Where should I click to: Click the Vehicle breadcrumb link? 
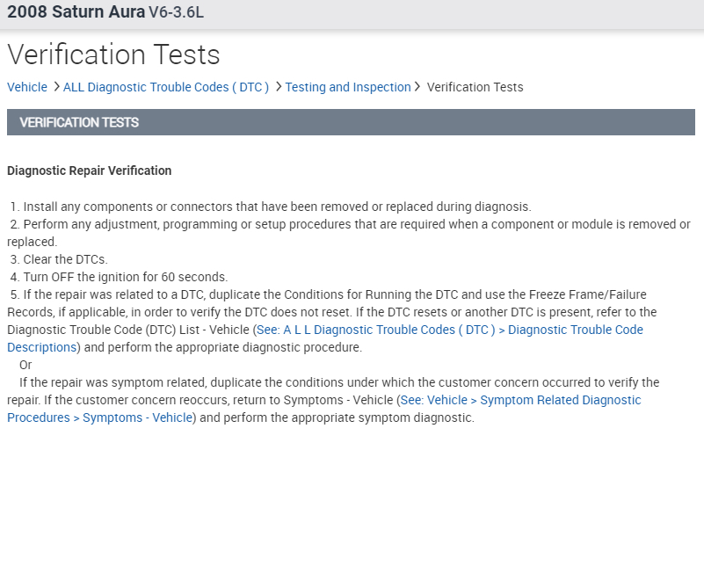click(27, 87)
